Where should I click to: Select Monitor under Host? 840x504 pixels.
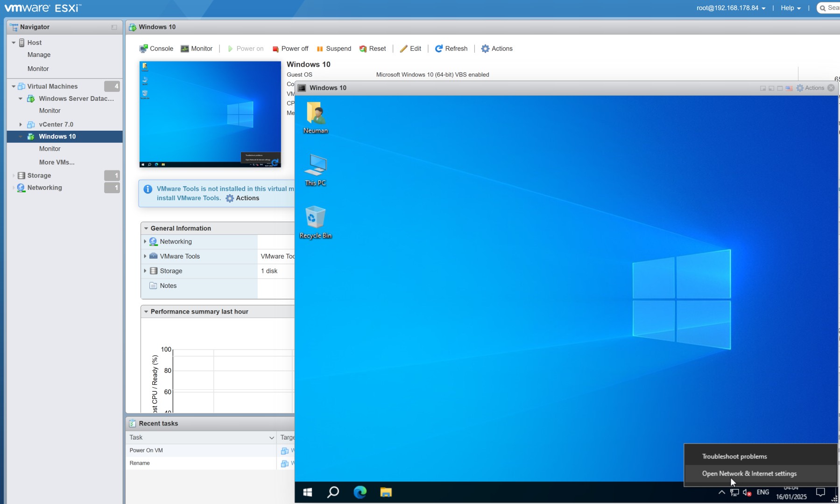(x=38, y=69)
